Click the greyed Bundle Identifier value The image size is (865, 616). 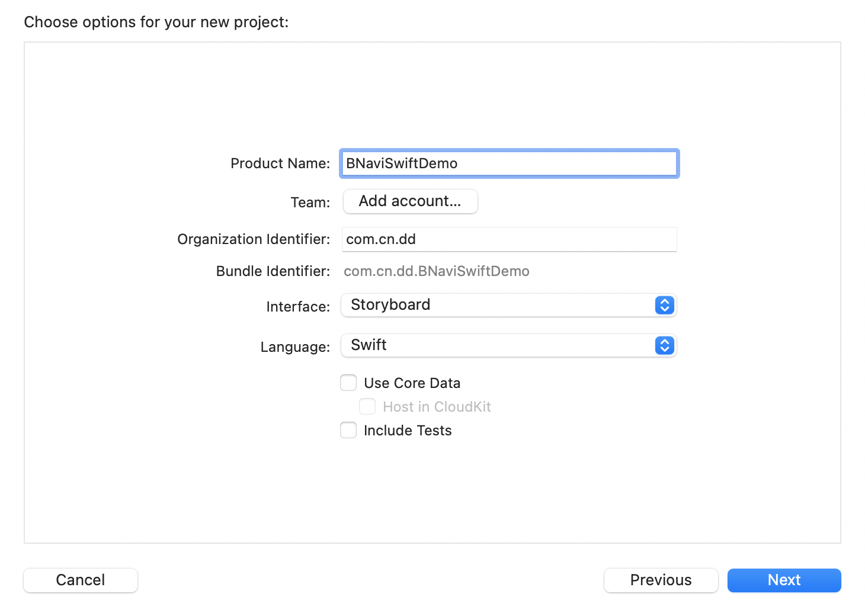436,271
